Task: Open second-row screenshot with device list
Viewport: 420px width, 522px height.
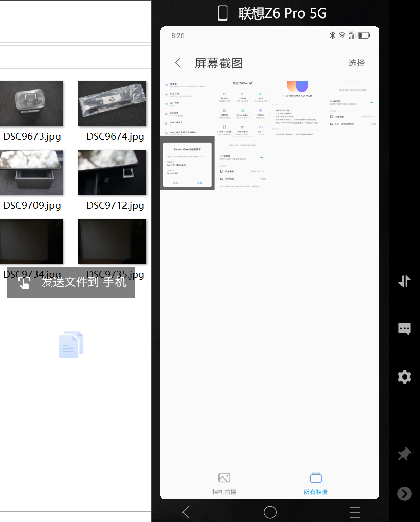Action: (242, 163)
